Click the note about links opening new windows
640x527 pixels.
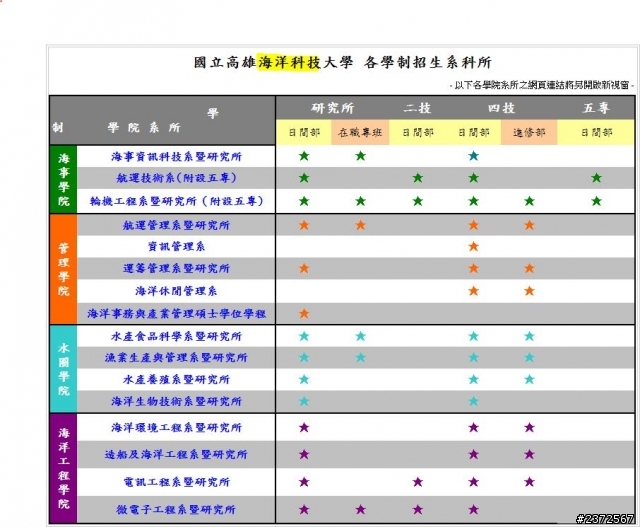coord(542,85)
